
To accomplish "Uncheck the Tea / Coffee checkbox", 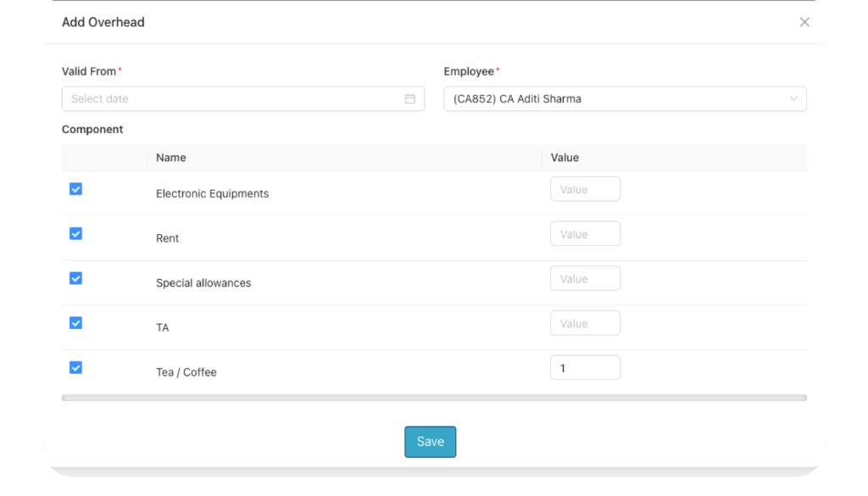I will click(75, 367).
